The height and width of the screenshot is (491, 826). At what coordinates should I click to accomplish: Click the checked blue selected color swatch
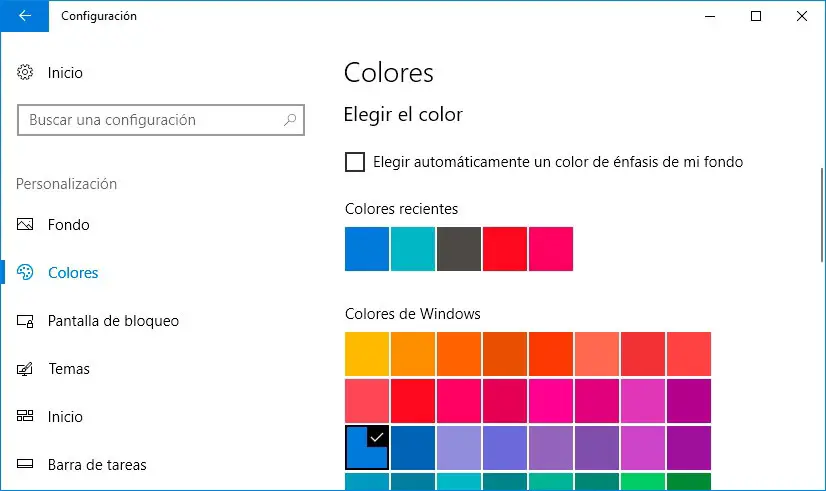point(367,447)
